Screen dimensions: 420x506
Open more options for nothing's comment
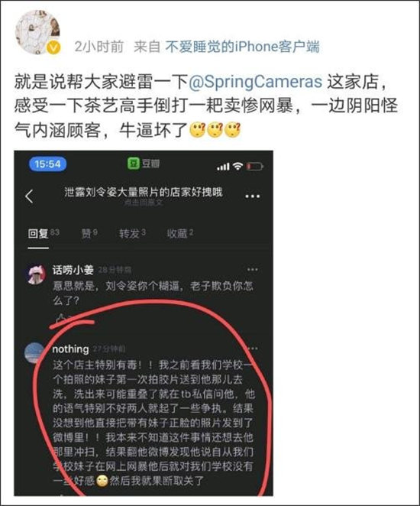pos(253,349)
